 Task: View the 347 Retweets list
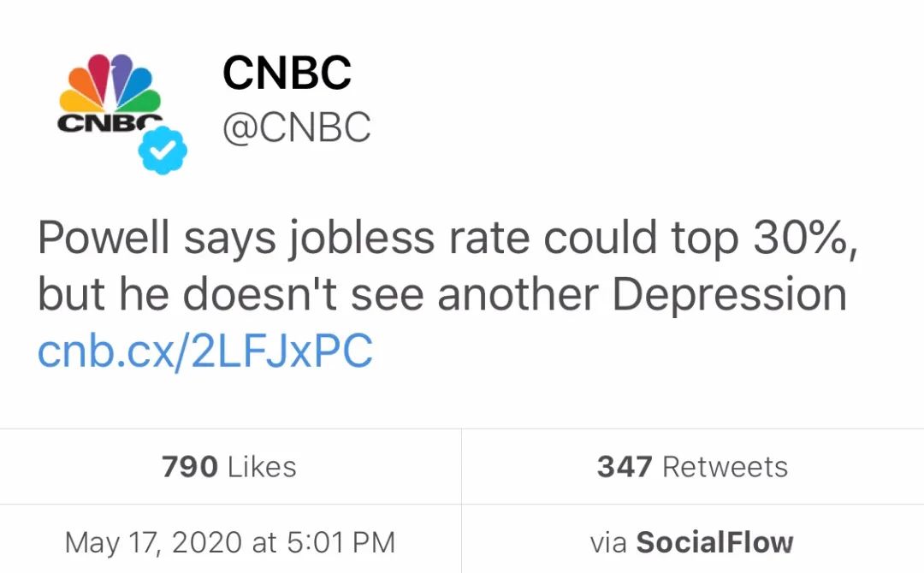click(x=692, y=467)
